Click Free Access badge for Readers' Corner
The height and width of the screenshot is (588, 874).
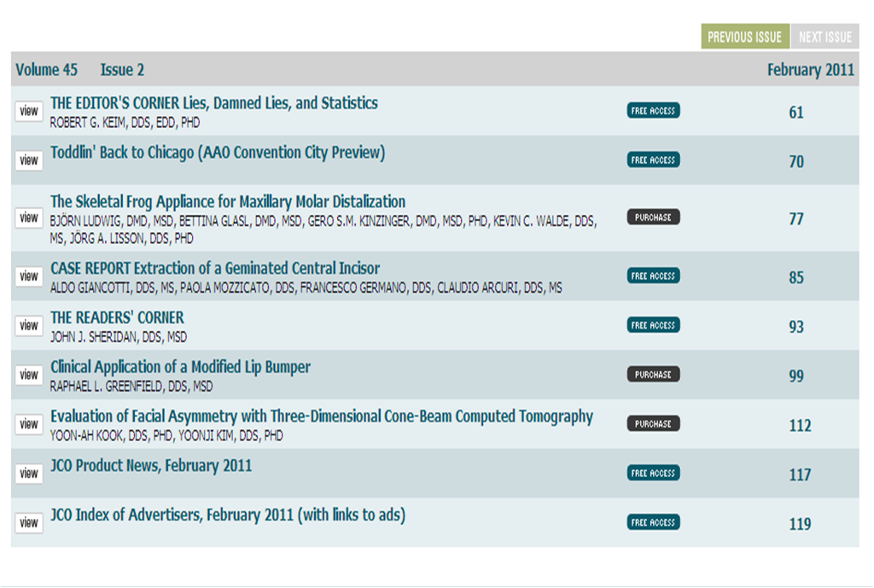pos(653,325)
